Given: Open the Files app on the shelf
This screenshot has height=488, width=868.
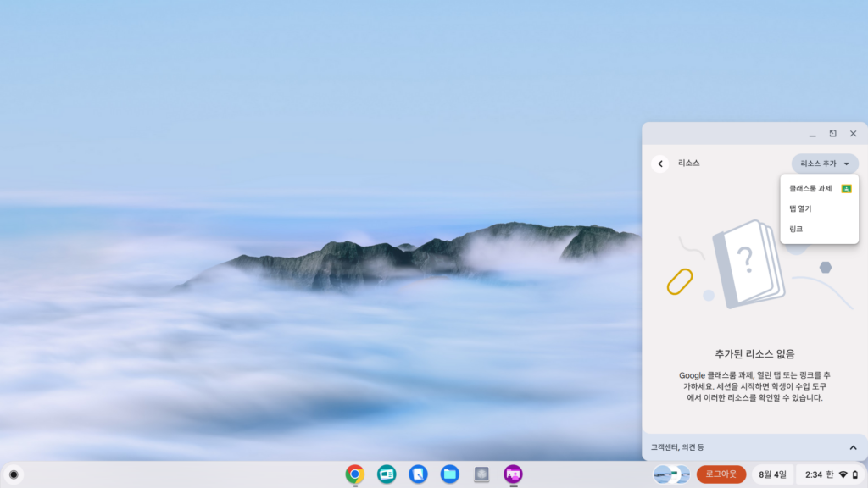Looking at the screenshot, I should (x=449, y=474).
